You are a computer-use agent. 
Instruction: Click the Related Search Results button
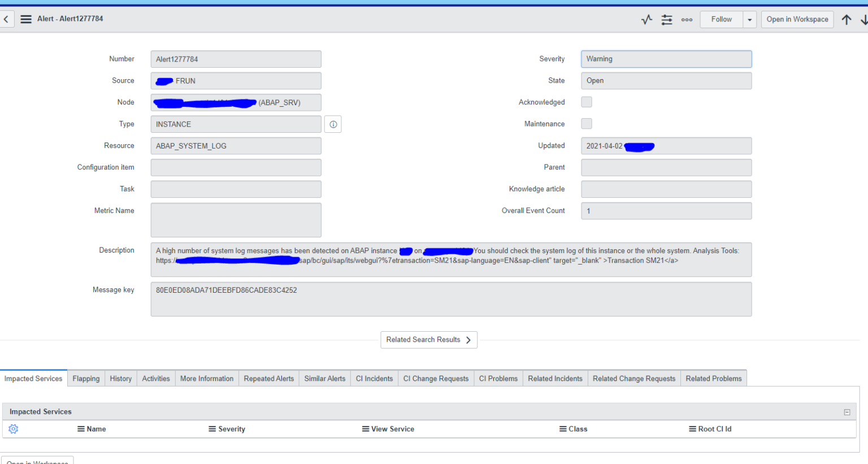click(x=428, y=340)
